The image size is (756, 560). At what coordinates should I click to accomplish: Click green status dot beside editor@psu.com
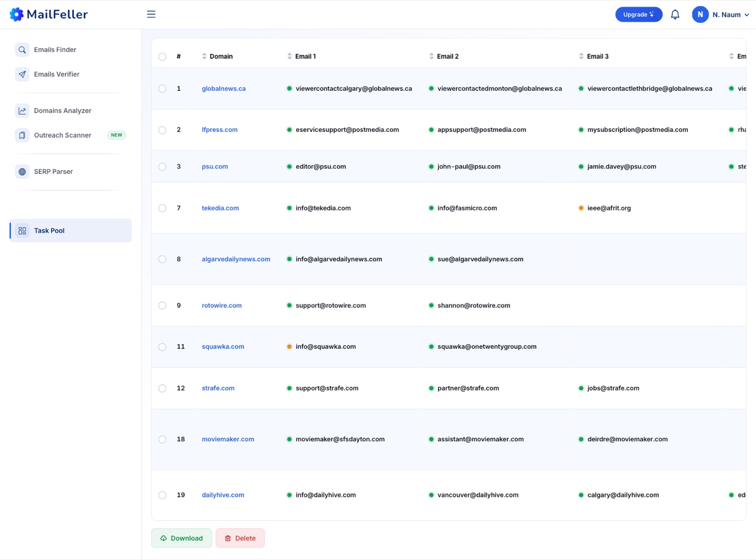click(289, 167)
